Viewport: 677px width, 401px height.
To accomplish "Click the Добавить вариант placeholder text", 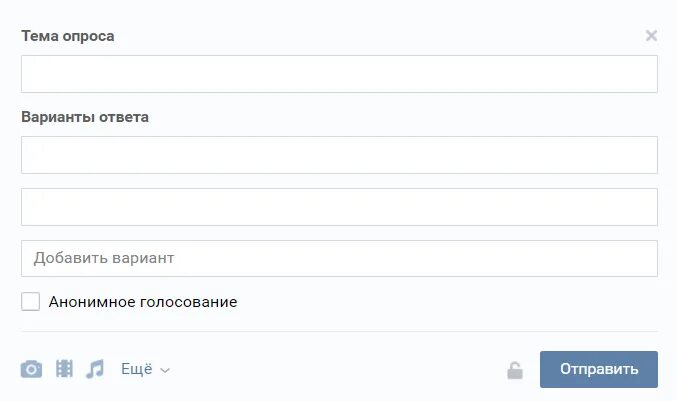I will (104, 258).
